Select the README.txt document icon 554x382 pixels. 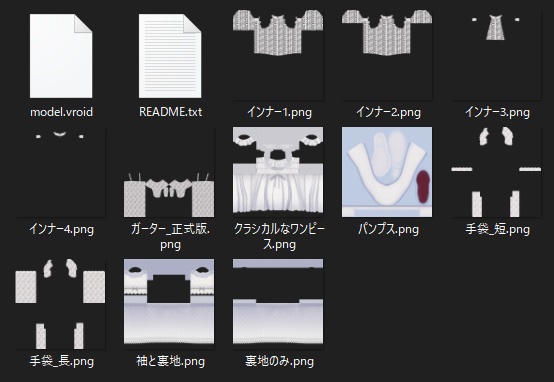pos(170,56)
